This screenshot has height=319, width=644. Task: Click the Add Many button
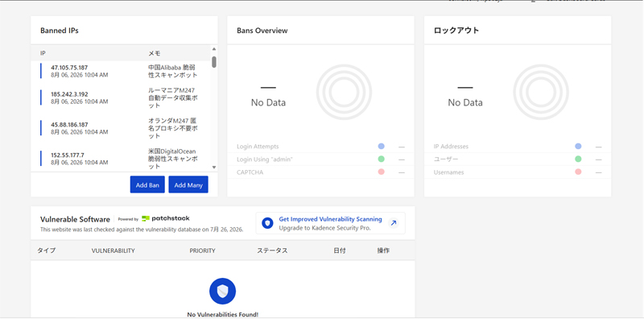click(x=188, y=184)
